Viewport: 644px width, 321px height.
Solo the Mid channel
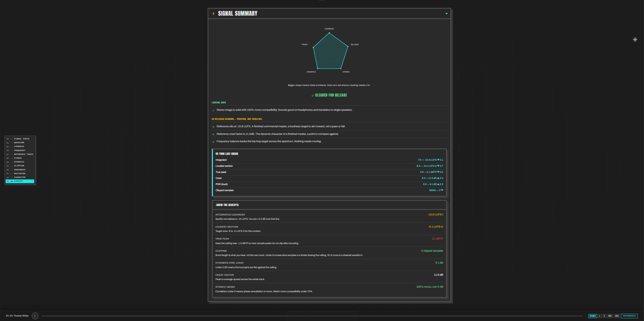(610, 316)
